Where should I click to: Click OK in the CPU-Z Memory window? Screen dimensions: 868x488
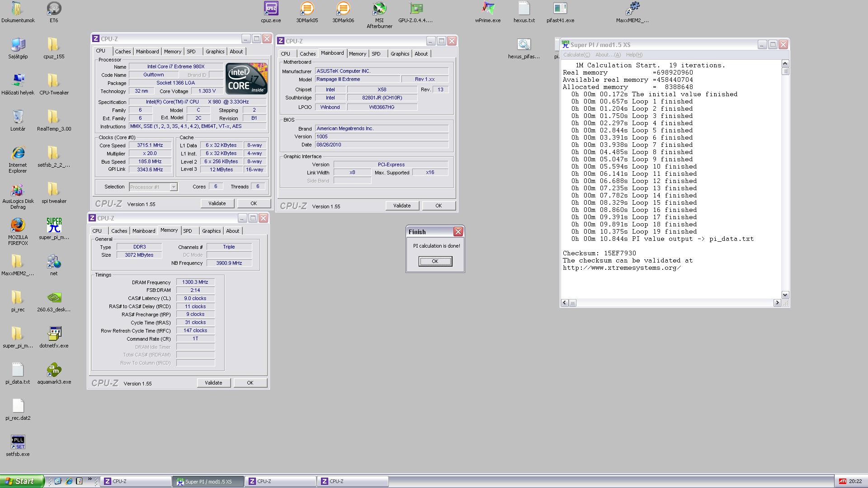[250, 383]
